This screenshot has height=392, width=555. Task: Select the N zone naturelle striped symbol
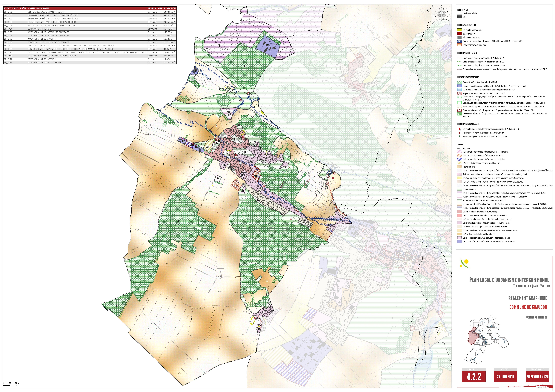[x=459, y=189]
